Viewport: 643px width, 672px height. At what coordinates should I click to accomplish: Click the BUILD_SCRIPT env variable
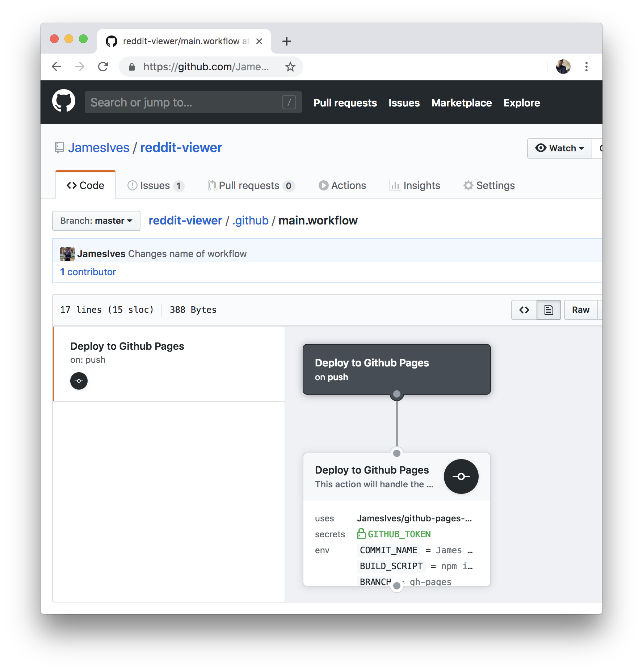point(391,566)
